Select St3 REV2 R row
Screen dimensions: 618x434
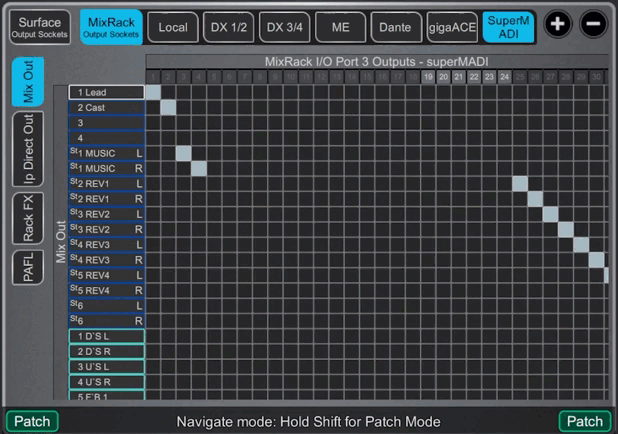(107, 229)
